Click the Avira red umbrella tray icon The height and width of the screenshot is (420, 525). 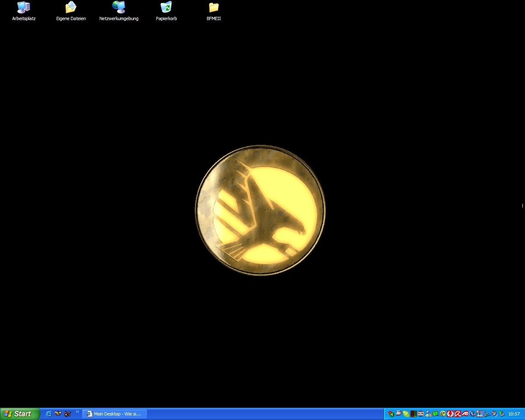458,414
